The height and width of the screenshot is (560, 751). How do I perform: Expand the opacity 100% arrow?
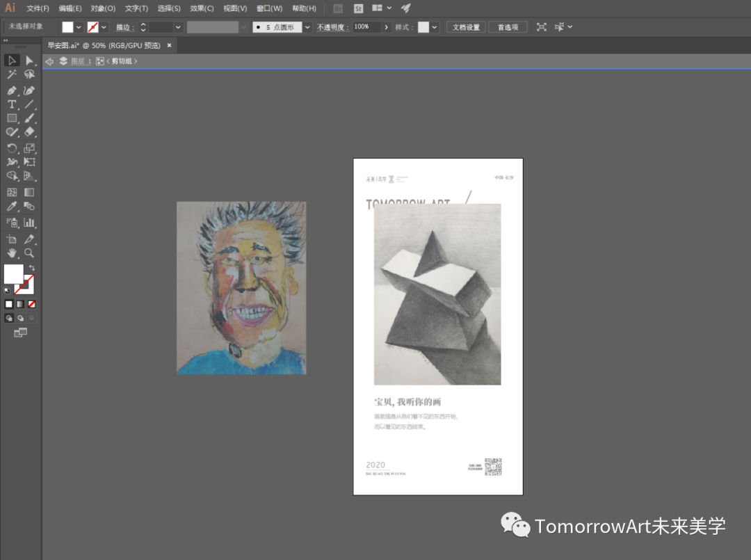pyautogui.click(x=386, y=27)
